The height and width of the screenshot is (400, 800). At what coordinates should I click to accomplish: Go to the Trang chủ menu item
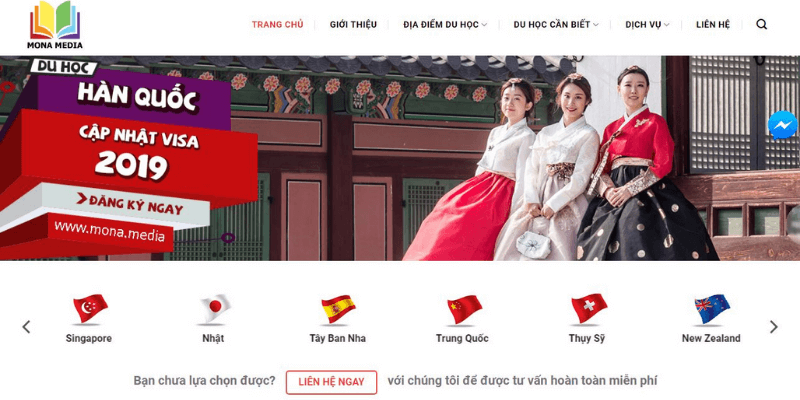[278, 24]
